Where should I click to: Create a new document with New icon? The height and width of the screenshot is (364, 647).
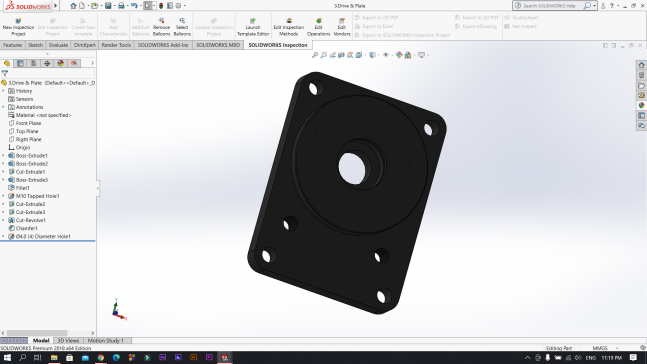[82, 6]
